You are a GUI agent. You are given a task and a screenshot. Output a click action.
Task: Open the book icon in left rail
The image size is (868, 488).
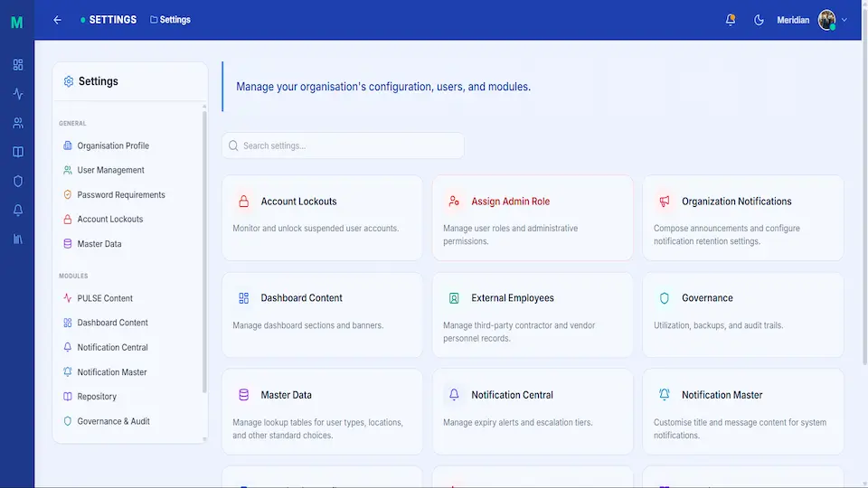pos(18,152)
